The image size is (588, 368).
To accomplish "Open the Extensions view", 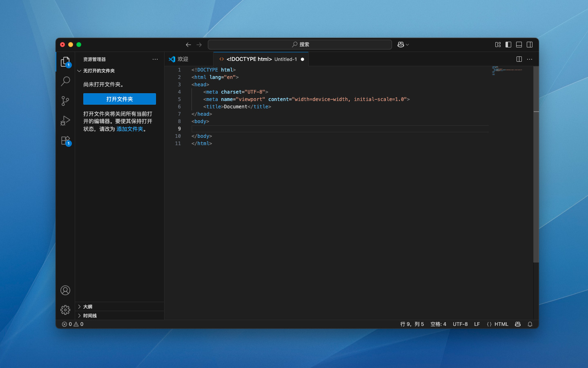I will point(65,141).
